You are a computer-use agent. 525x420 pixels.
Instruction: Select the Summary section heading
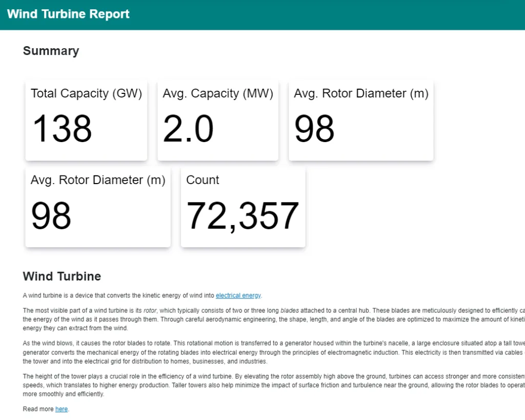click(x=51, y=51)
